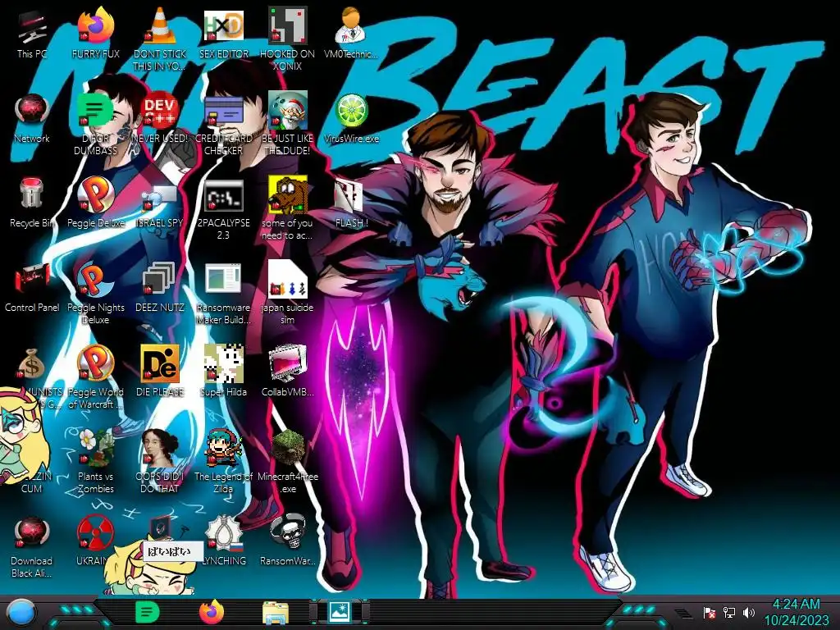Select the Peggle Nights Deluxe shortcut

pos(96,294)
